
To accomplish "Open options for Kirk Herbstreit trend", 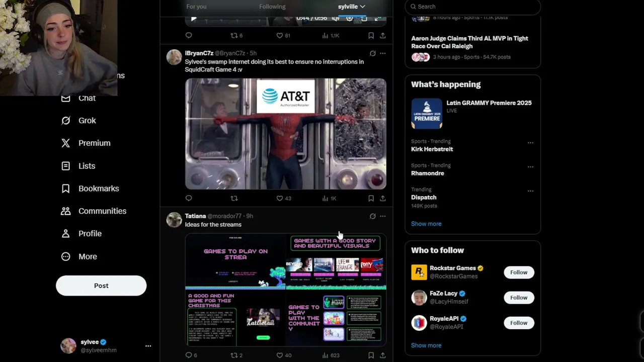I will pos(530,143).
